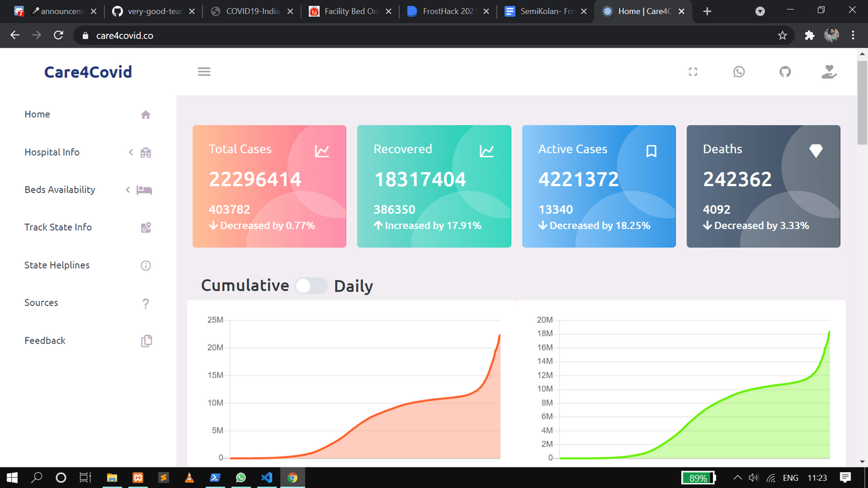Image resolution: width=868 pixels, height=488 pixels.
Task: Click the Hospital Info building icon
Action: (146, 152)
